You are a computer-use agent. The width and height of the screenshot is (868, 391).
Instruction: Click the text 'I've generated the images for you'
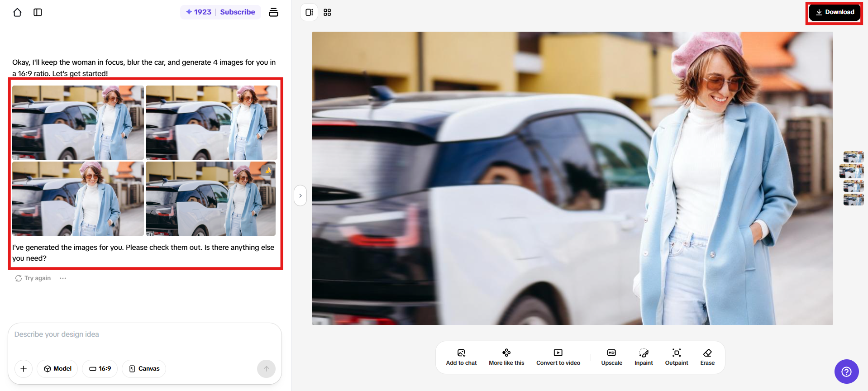[68, 248]
